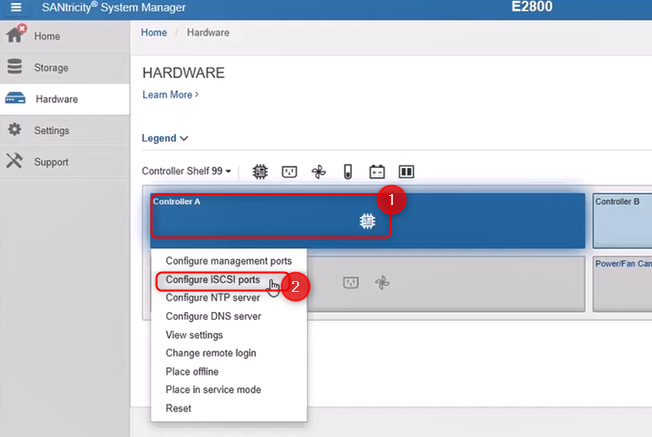Select the Controller A block
The image size is (652, 437).
[368, 220]
